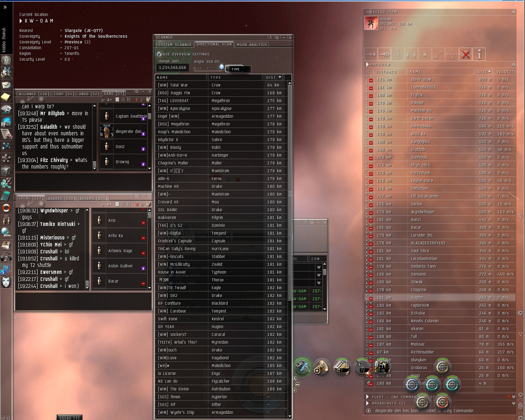Select 'desperate dan' in the Gang member list

pos(123,132)
